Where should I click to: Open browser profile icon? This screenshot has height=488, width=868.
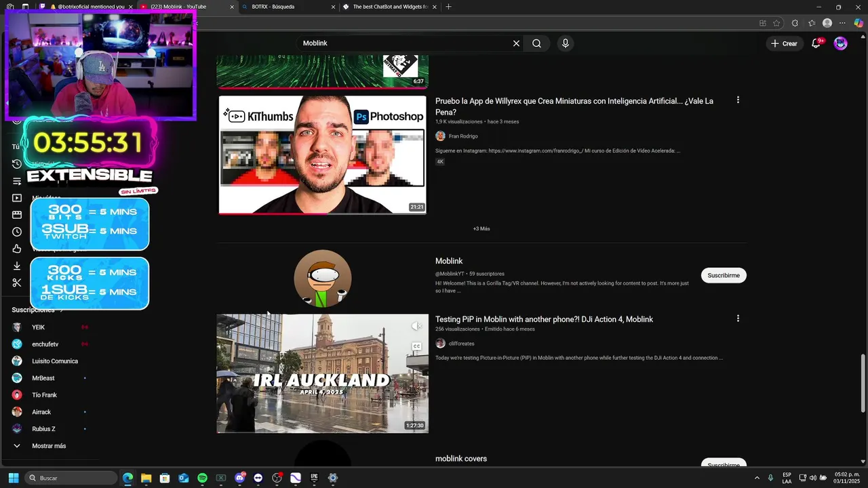click(x=827, y=23)
